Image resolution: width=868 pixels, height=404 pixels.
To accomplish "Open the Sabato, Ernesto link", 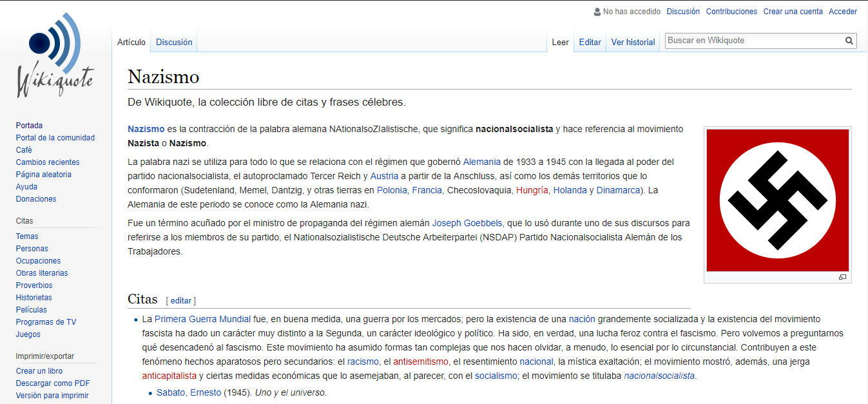I will point(189,392).
